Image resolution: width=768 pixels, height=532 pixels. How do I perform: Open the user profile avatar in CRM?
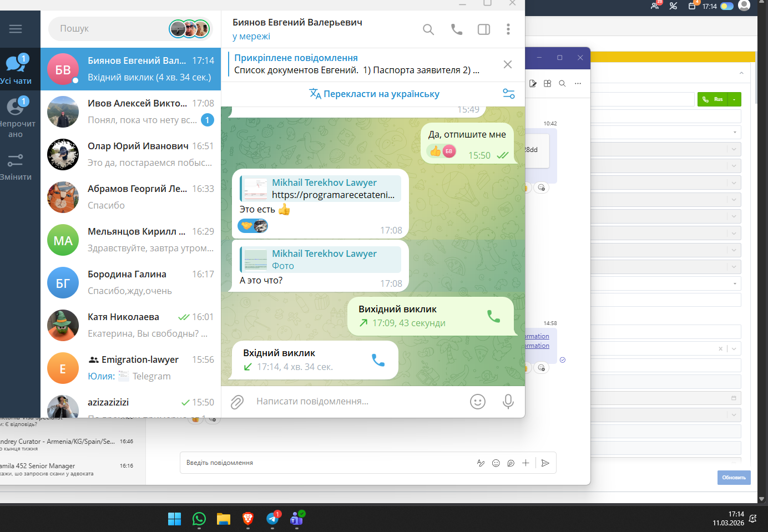click(x=744, y=6)
